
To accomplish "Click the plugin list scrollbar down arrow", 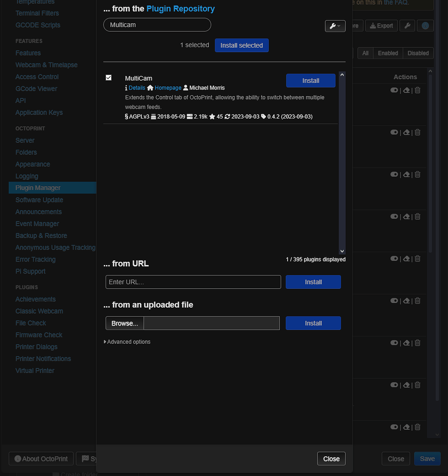I will coord(342,251).
